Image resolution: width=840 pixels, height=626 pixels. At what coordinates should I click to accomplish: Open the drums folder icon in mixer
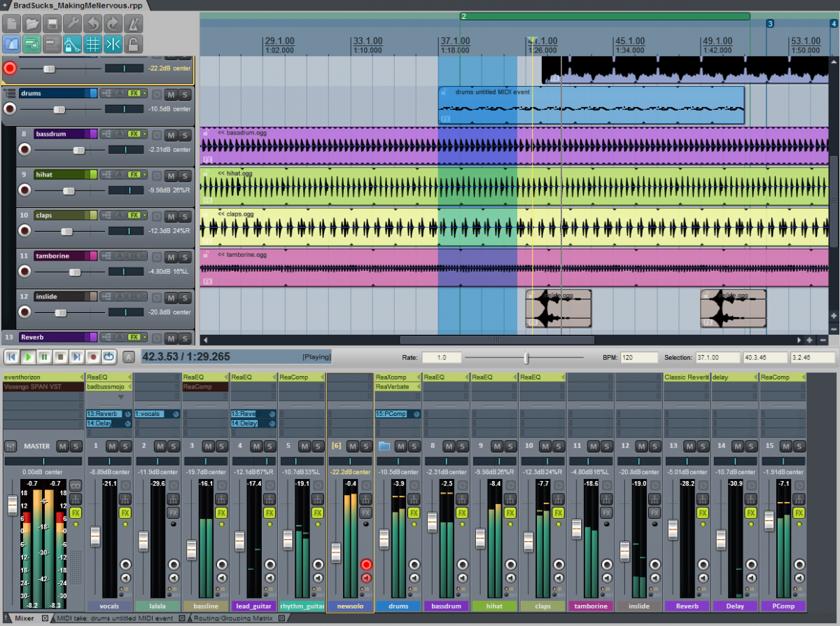(x=384, y=446)
